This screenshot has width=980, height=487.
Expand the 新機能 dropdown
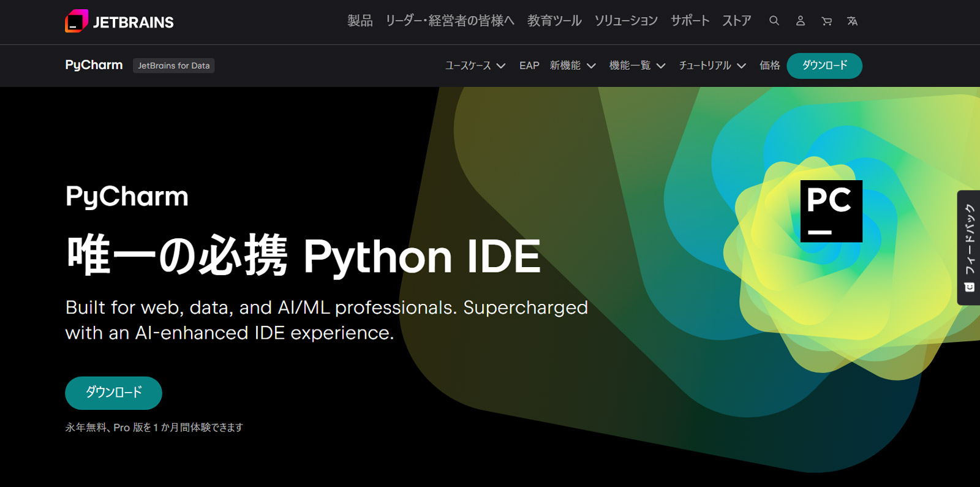coord(573,66)
